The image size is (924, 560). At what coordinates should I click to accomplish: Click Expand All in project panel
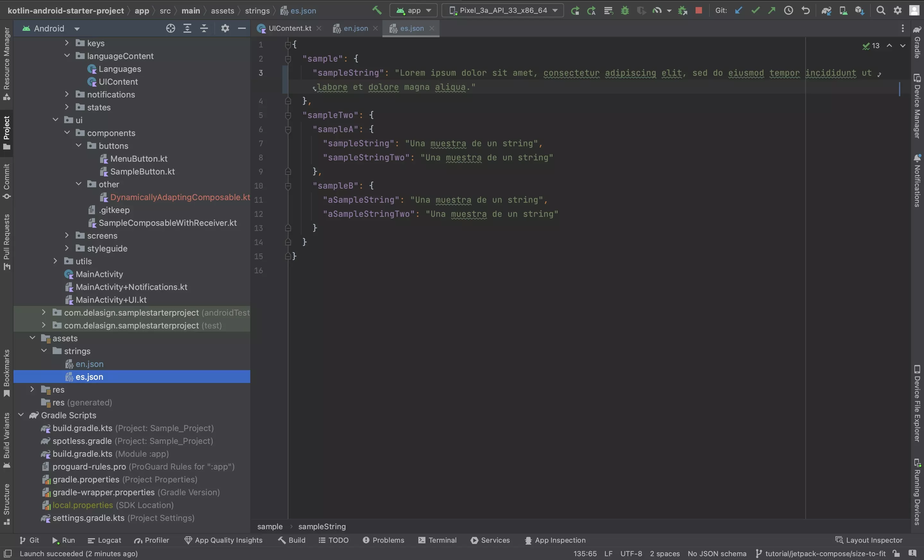(x=187, y=29)
